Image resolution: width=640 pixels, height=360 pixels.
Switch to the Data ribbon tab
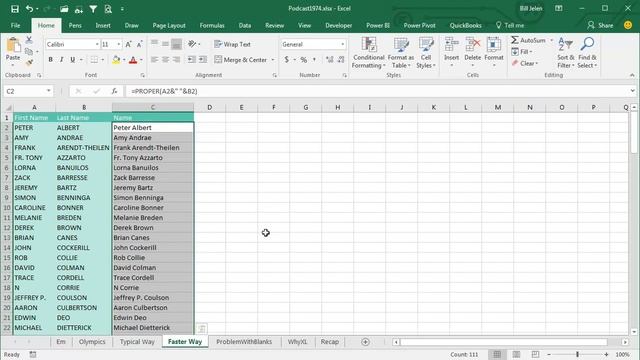tap(245, 25)
